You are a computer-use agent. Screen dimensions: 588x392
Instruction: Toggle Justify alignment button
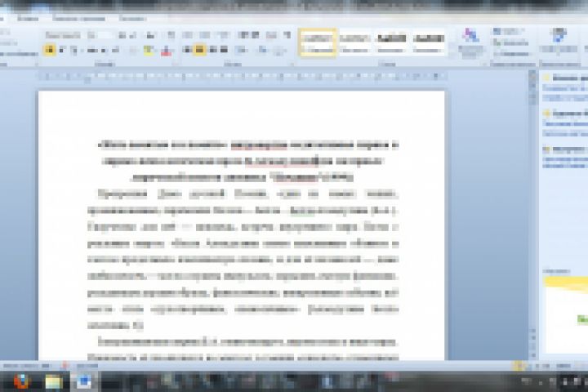225,50
